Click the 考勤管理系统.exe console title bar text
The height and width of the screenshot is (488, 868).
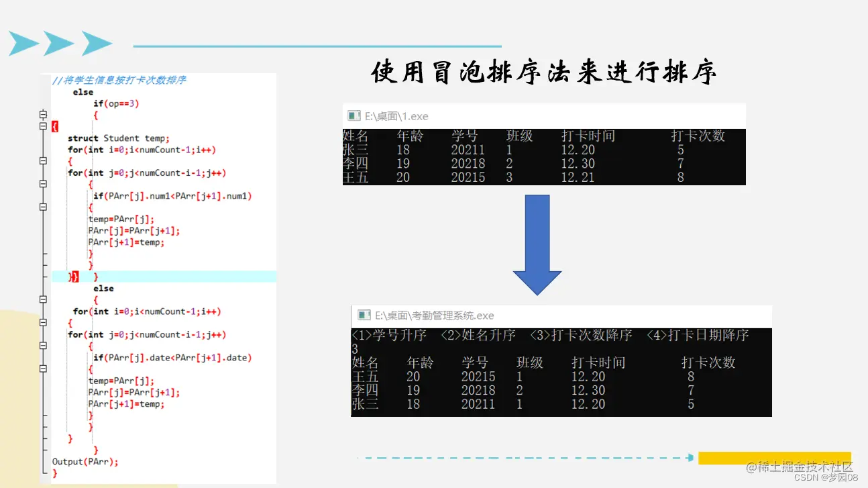pyautogui.click(x=435, y=315)
